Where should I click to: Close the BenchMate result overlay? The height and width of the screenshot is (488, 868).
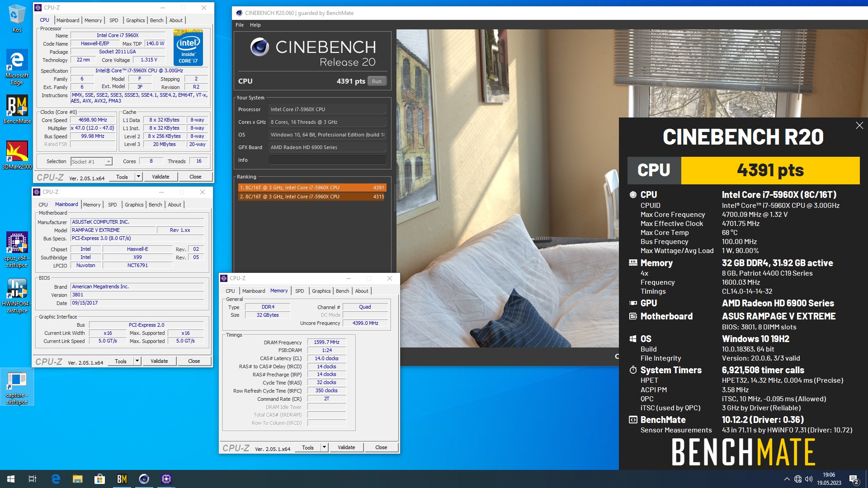coord(859,126)
